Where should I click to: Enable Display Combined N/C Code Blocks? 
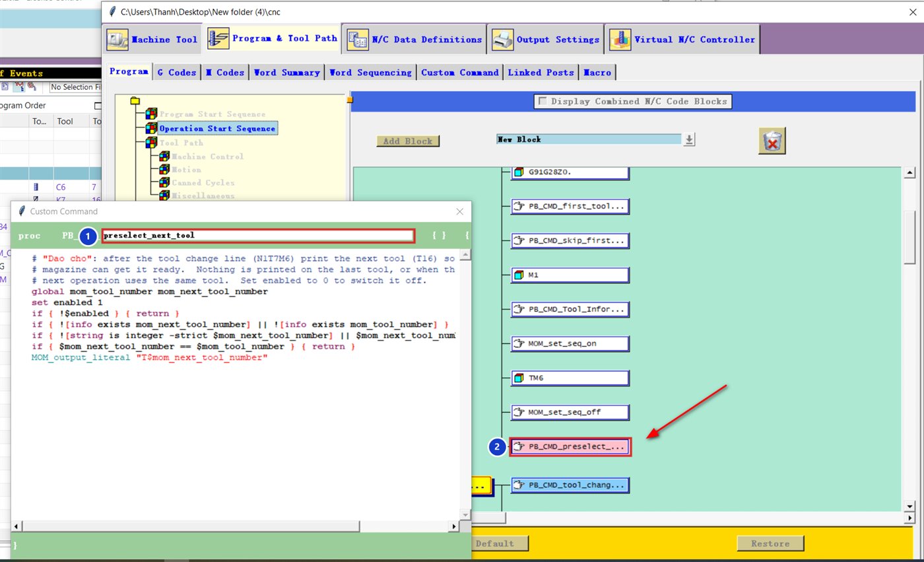pyautogui.click(x=543, y=102)
